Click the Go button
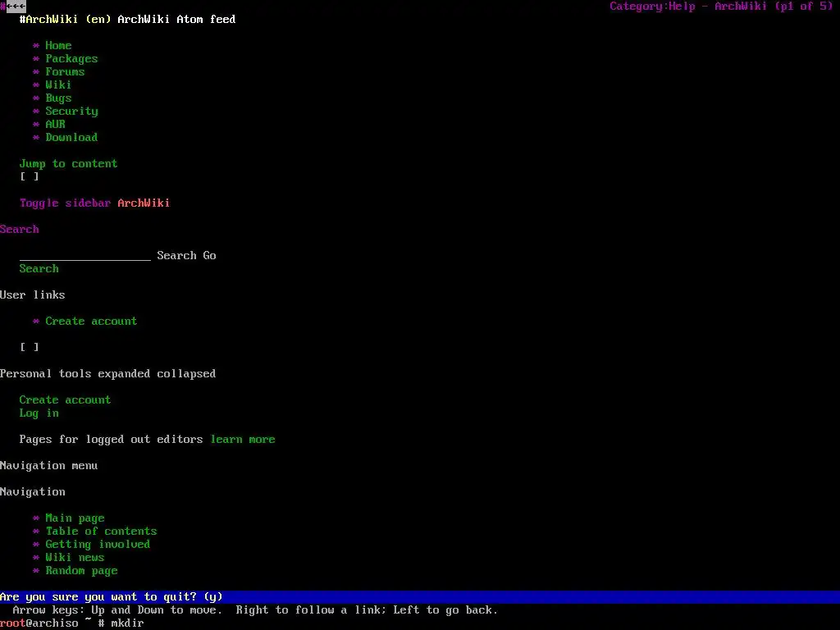840x630 pixels. (x=209, y=256)
